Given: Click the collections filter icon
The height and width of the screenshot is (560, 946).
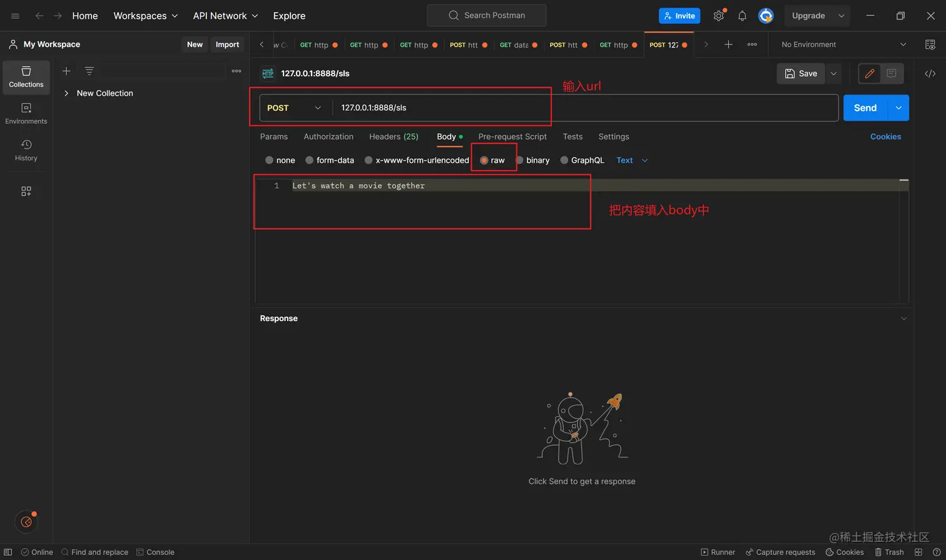Looking at the screenshot, I should point(89,71).
